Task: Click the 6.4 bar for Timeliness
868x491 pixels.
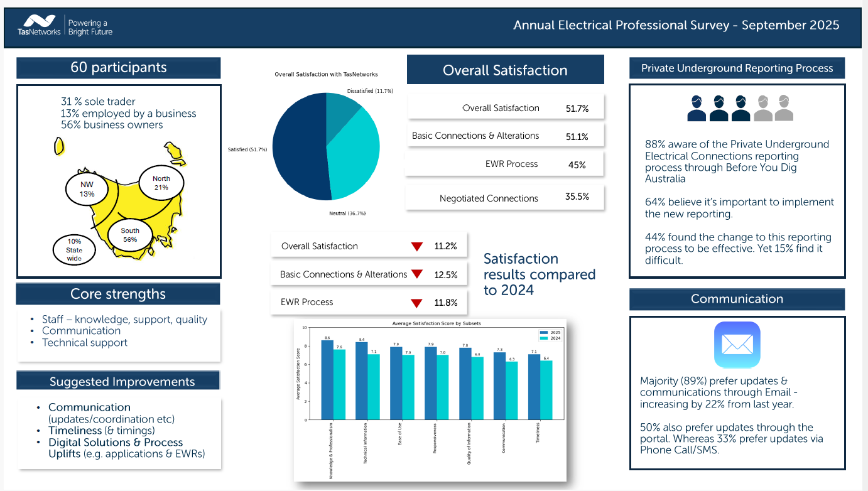Action: tap(546, 390)
